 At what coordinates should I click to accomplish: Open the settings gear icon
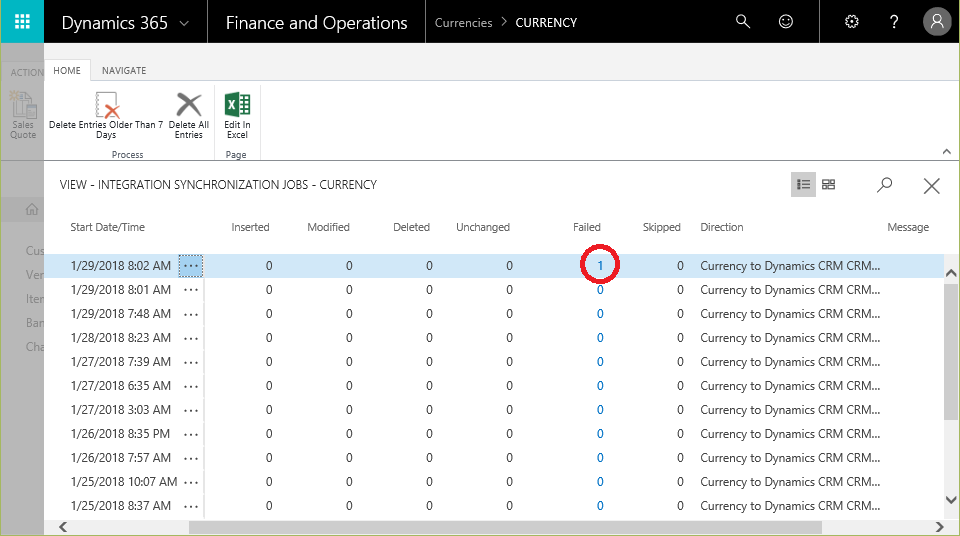point(852,22)
